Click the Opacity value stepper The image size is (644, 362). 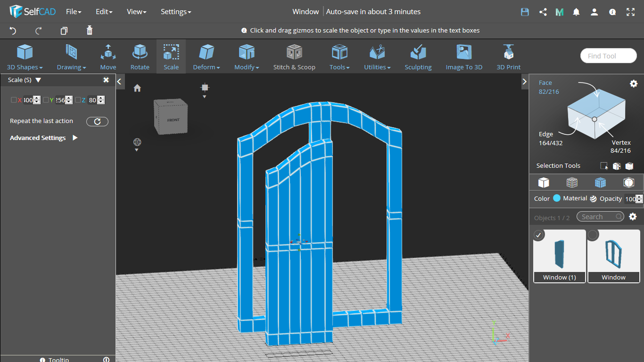pos(639,199)
